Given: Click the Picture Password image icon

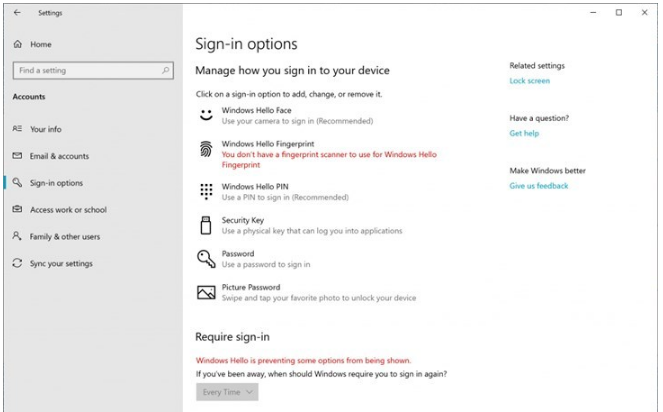Looking at the screenshot, I should [x=205, y=292].
